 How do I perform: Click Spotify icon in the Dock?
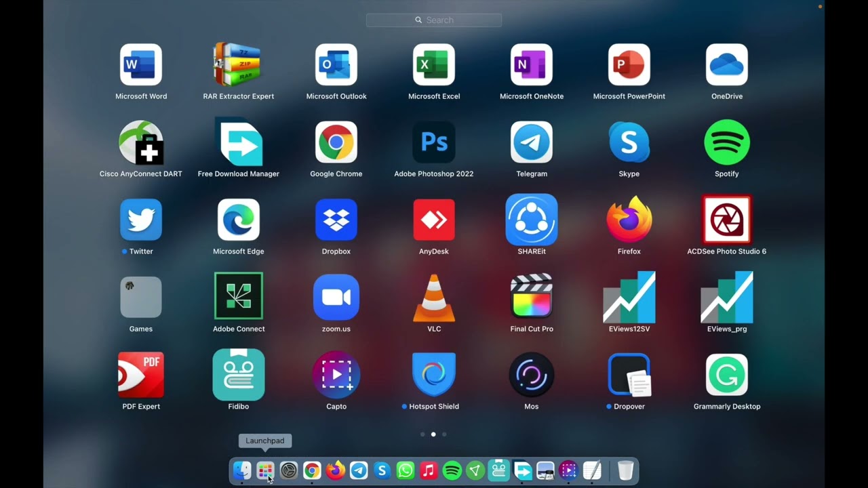[x=452, y=470]
